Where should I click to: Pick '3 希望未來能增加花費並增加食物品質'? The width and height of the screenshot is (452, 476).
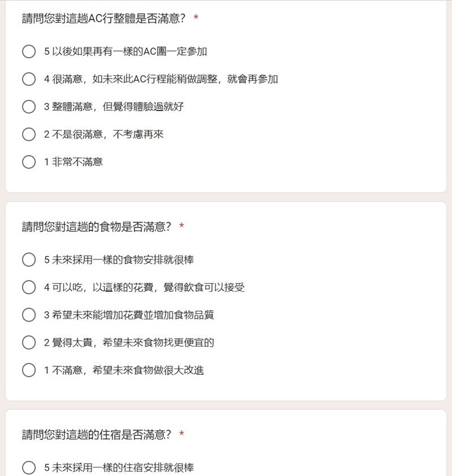pyautogui.click(x=29, y=315)
